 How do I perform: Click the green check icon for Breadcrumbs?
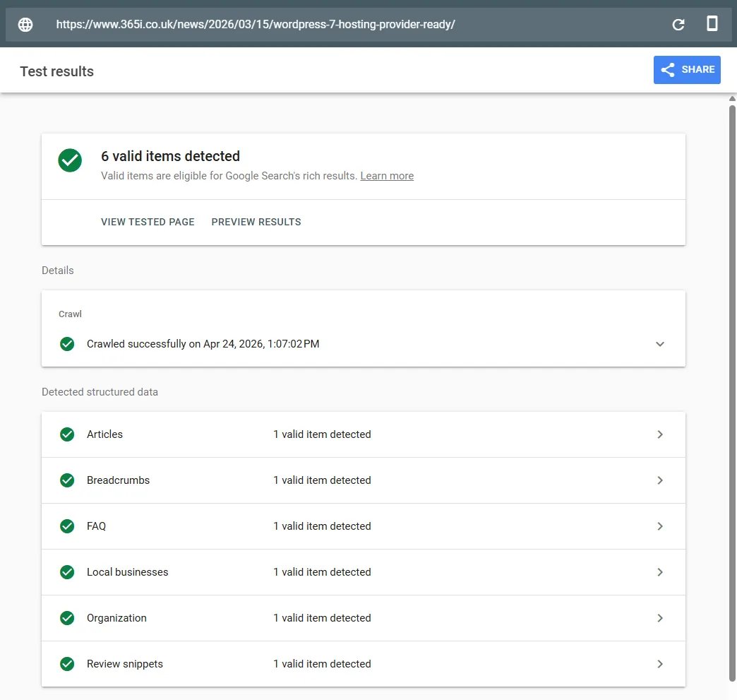pyautogui.click(x=67, y=480)
